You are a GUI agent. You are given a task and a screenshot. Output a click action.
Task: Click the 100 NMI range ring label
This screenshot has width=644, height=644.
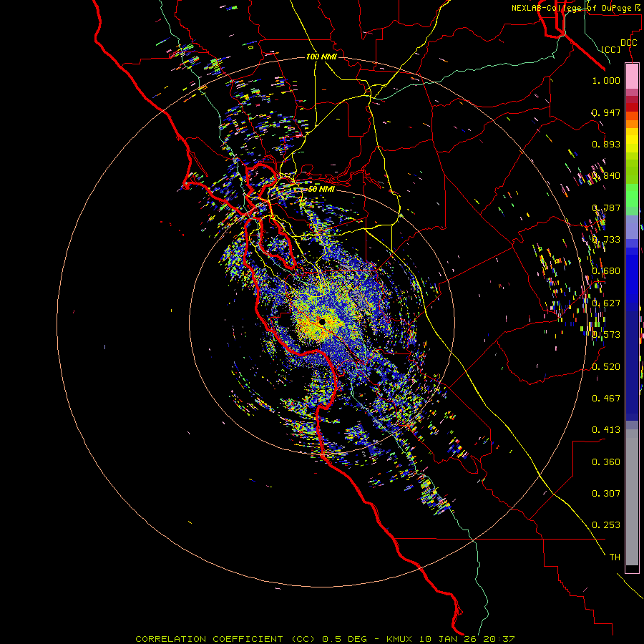[x=321, y=57]
